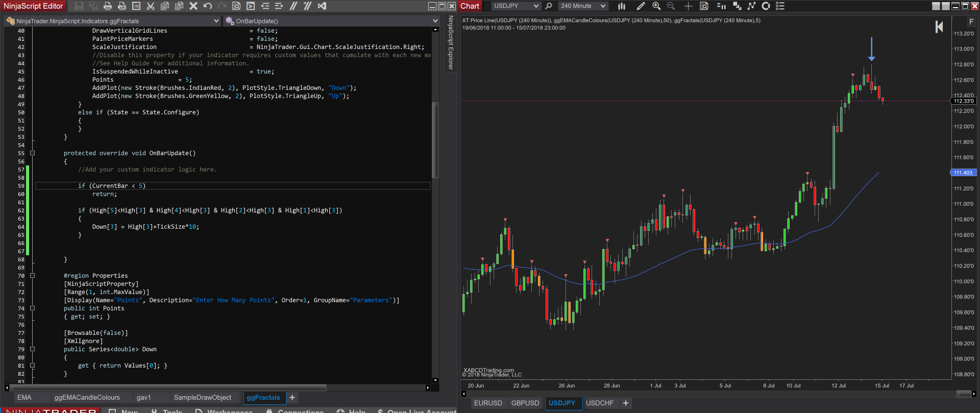Open the 240 Minute interval selector
Screen dimensions: 980x413
tap(582, 6)
